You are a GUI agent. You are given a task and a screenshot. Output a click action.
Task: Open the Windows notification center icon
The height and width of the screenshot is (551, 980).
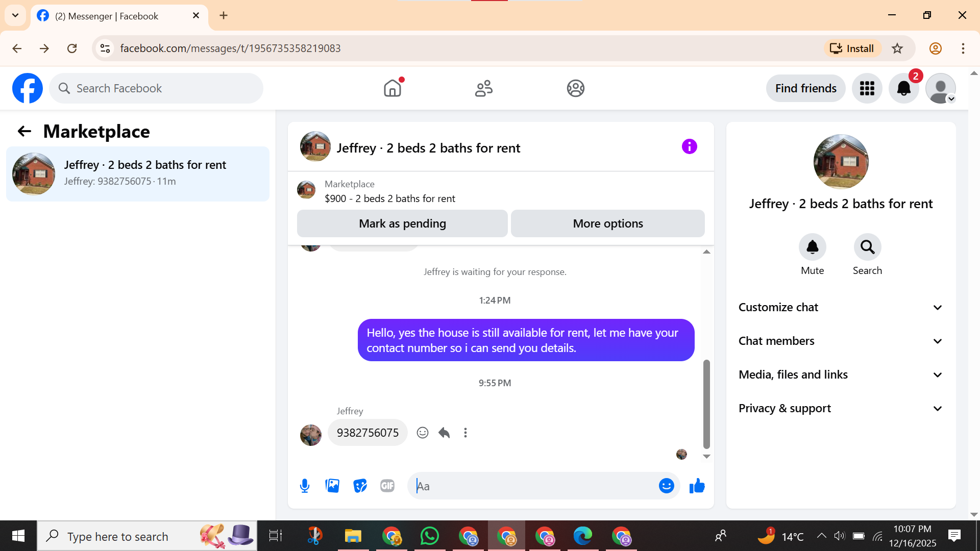point(954,536)
